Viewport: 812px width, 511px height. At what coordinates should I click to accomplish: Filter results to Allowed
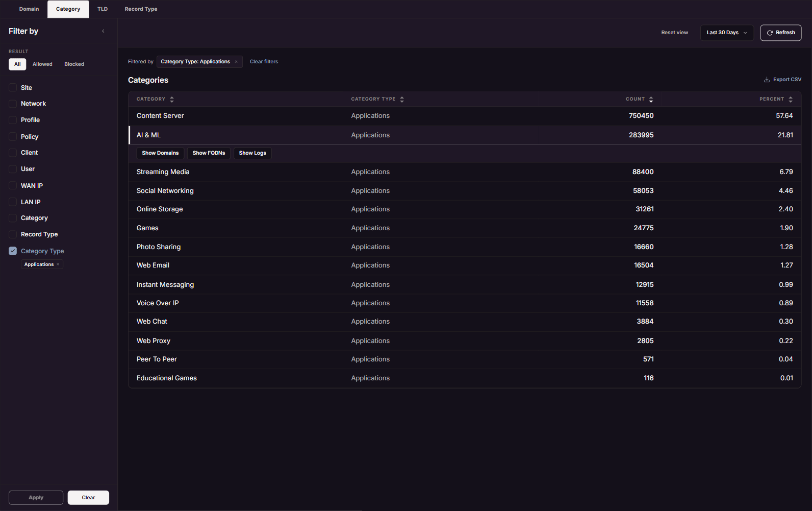point(42,64)
